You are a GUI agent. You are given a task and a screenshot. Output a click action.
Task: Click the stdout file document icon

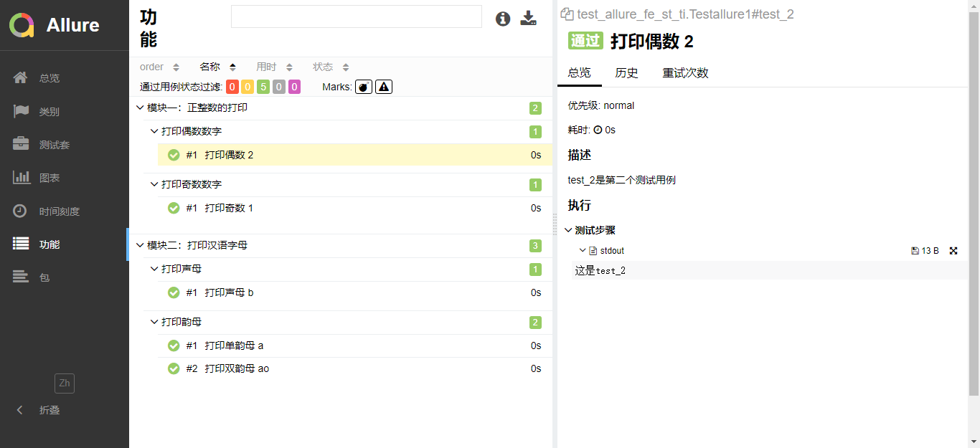[593, 251]
